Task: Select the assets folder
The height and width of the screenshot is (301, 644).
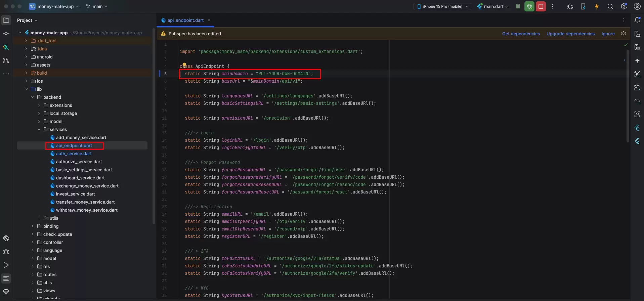Action: 43,65
